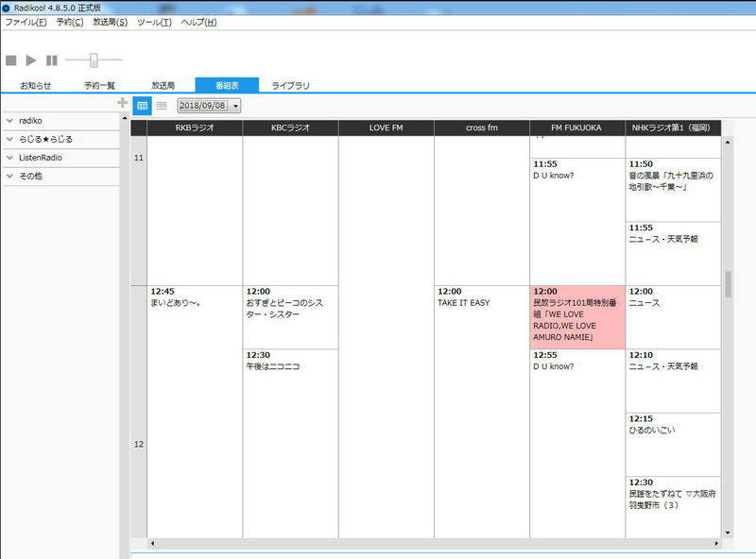This screenshot has width=756, height=559.
Task: Click the cross fm column header
Action: [482, 127]
